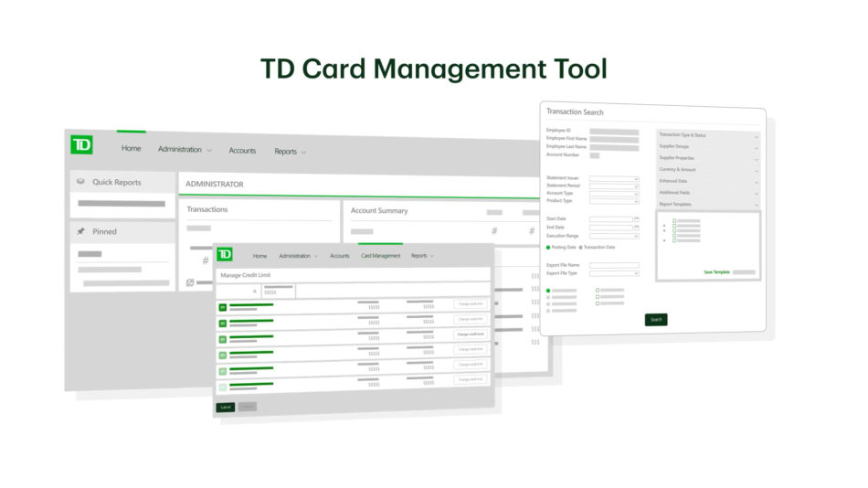The width and height of the screenshot is (868, 488).
Task: Open Reports menu in Manage Credit Limit window
Action: point(422,256)
